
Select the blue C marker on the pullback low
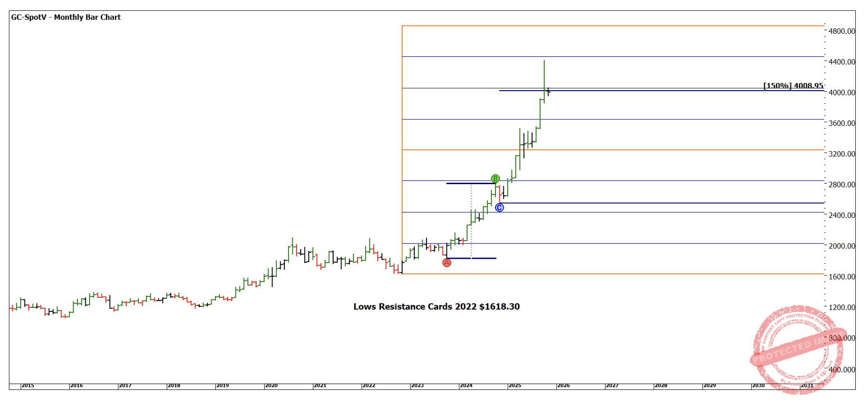tap(500, 208)
